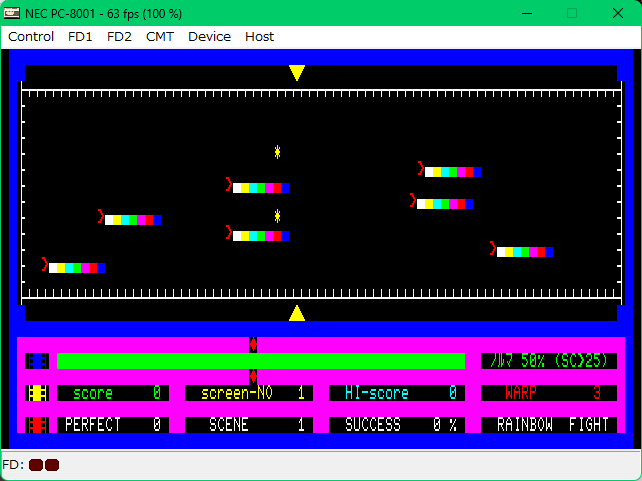Open the CMT menu

coord(160,37)
